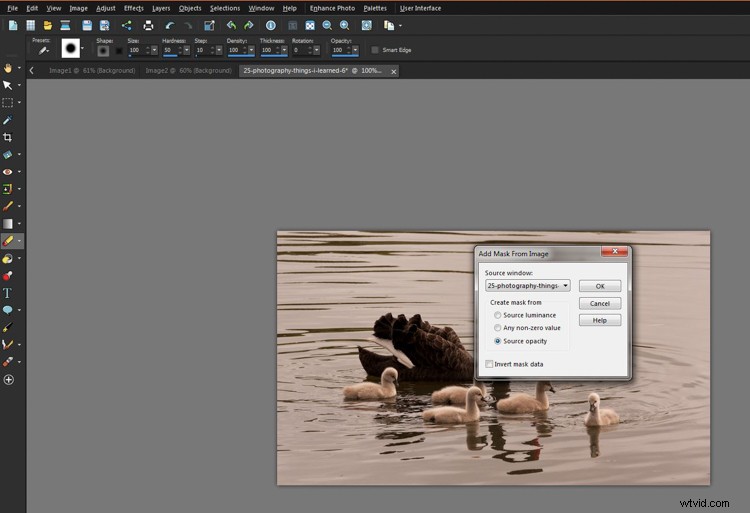Open the Selections menu
This screenshot has height=513, width=750.
pos(225,8)
